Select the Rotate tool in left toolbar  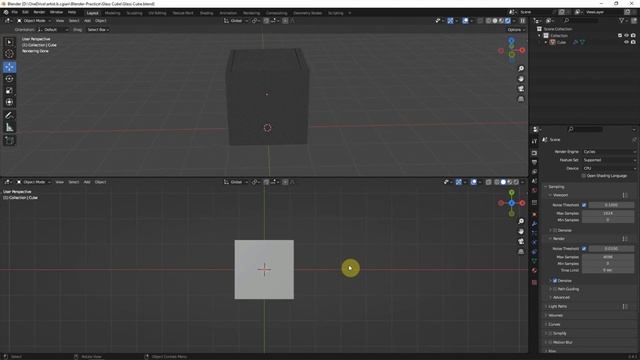(9, 79)
